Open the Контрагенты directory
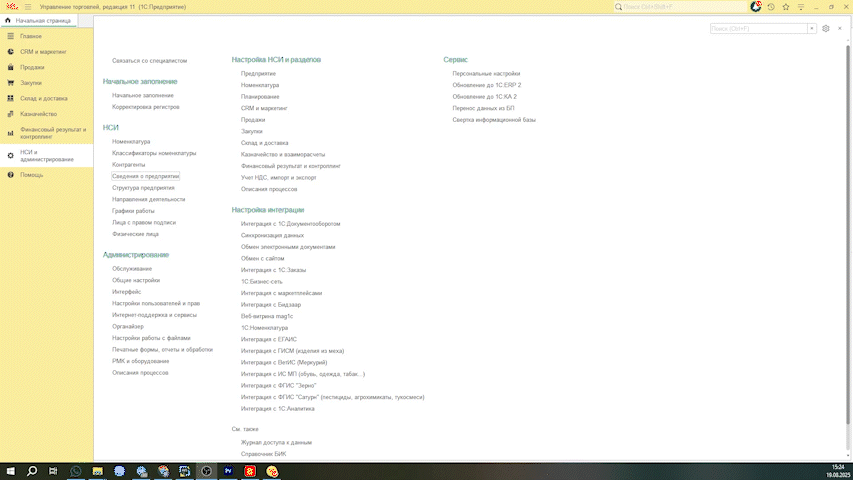This screenshot has width=854, height=480. coord(129,165)
